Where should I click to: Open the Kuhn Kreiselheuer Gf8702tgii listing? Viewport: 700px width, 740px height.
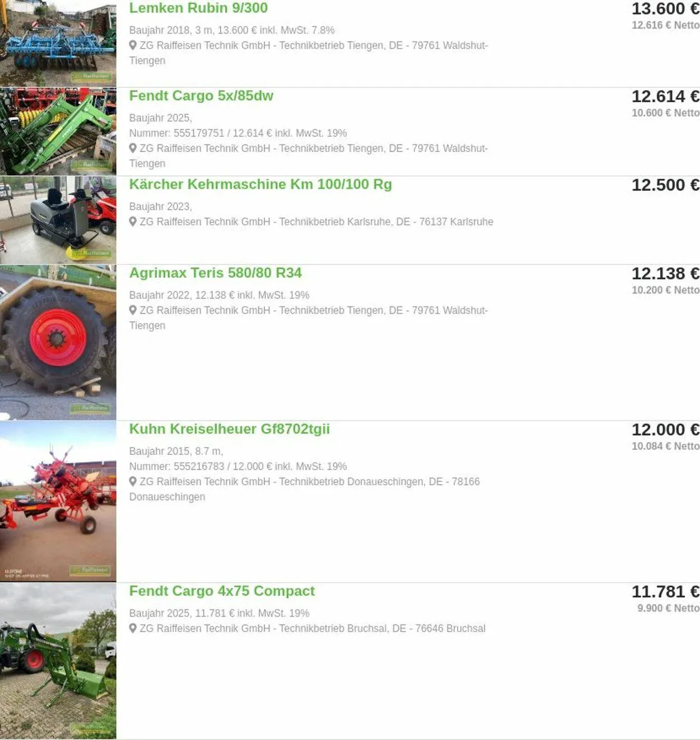230,429
